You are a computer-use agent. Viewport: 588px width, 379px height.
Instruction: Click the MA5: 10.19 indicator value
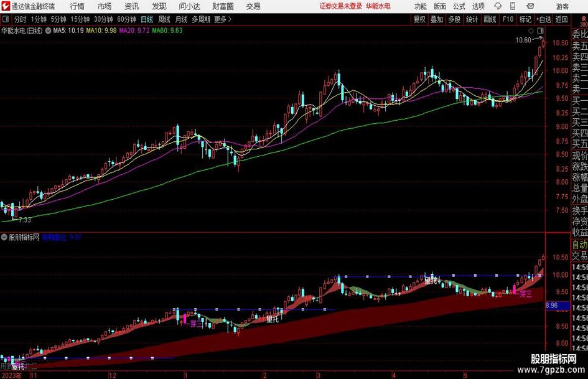tap(68, 30)
